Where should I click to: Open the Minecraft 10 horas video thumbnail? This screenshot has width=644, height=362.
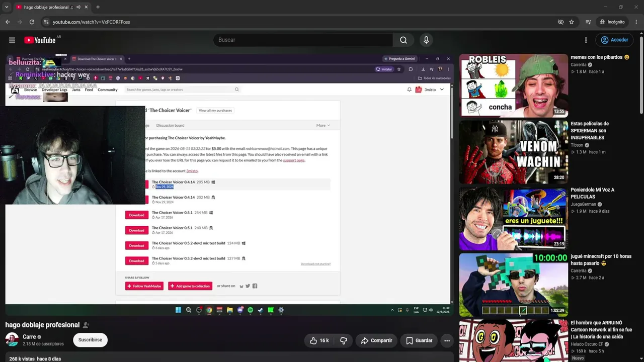click(x=513, y=285)
